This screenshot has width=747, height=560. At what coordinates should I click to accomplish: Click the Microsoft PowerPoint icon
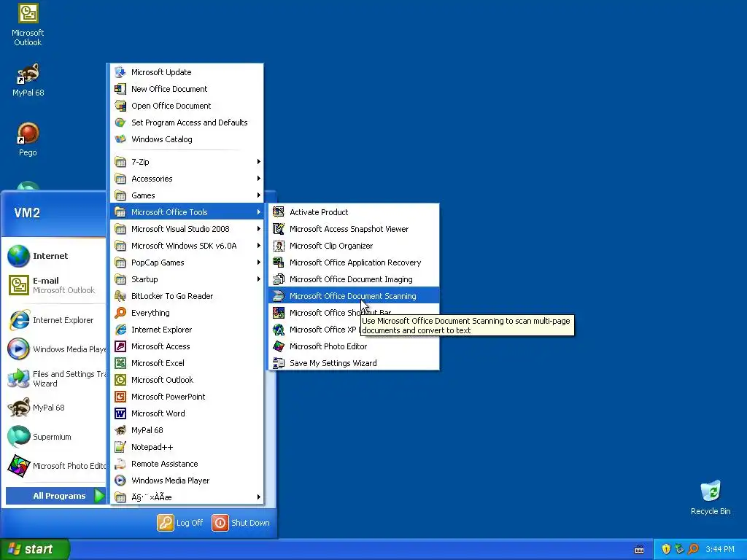click(x=120, y=397)
